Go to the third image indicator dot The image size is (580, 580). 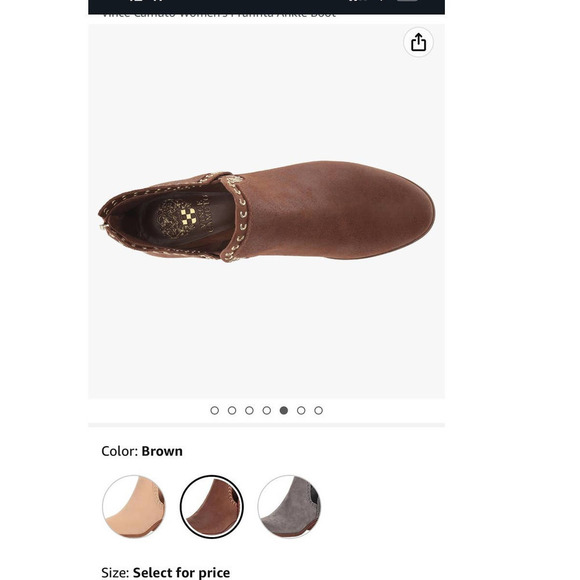[249, 410]
